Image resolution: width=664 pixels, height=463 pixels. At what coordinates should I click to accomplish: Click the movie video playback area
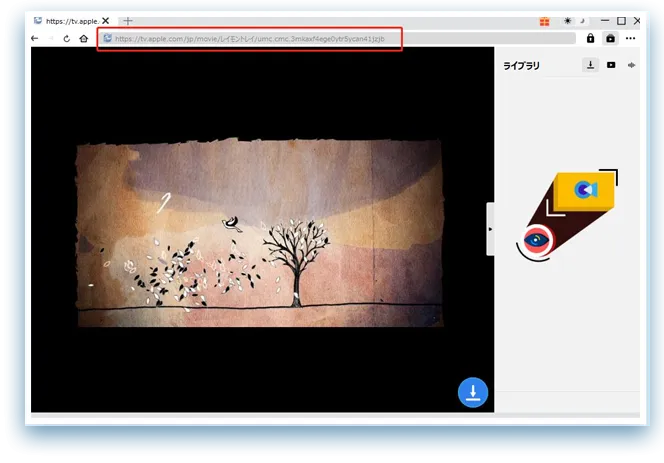pyautogui.click(x=263, y=229)
